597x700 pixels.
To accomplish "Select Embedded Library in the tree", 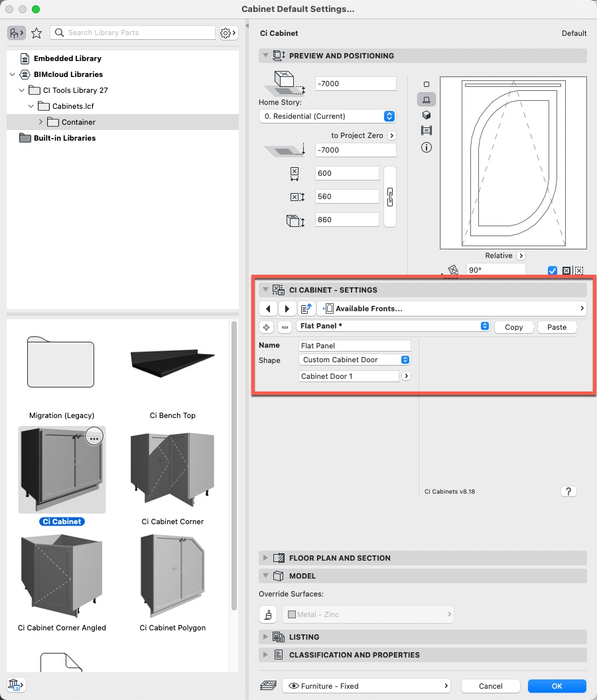I will pos(68,58).
